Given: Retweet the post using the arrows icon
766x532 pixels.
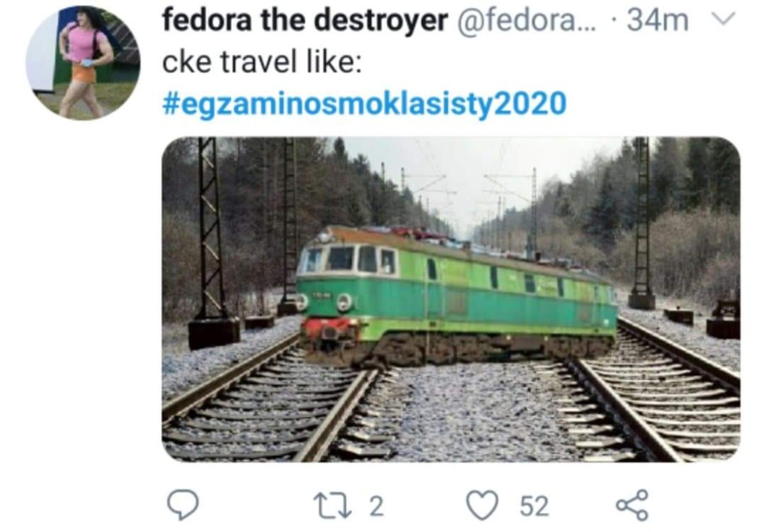Looking at the screenshot, I should point(332,506).
